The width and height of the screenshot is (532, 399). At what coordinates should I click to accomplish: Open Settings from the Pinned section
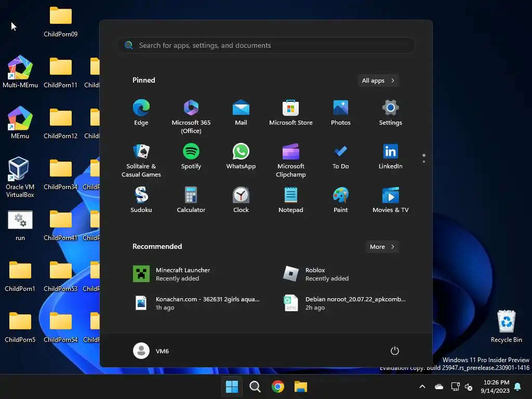point(391,113)
